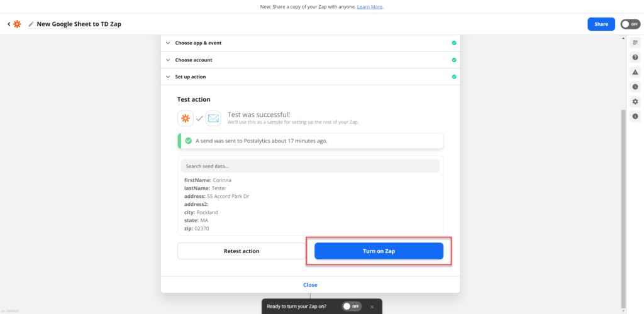
Task: Click the Postalytics envelope icon
Action: coord(213,119)
